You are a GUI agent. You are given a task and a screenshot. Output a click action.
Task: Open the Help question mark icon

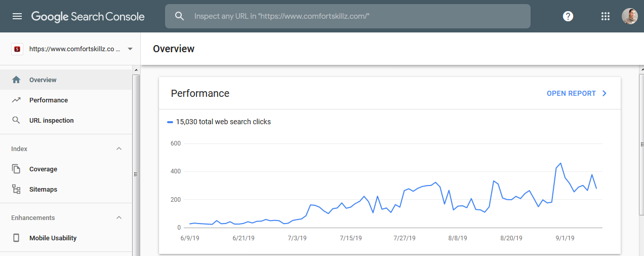click(568, 16)
